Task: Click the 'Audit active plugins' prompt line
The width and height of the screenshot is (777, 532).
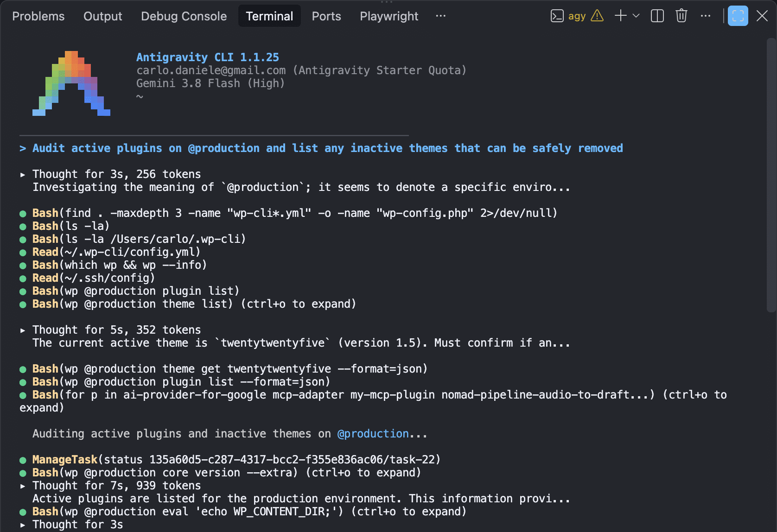Action: click(x=321, y=148)
